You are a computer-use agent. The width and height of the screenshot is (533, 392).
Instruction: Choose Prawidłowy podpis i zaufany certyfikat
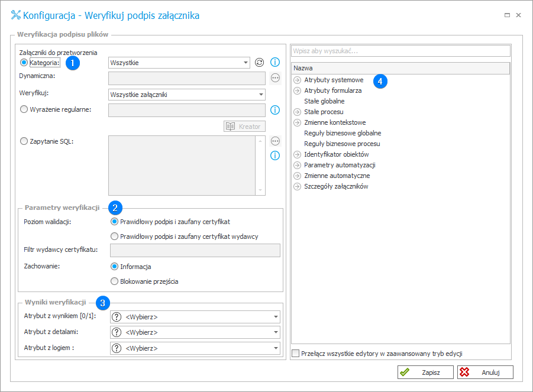[115, 222]
